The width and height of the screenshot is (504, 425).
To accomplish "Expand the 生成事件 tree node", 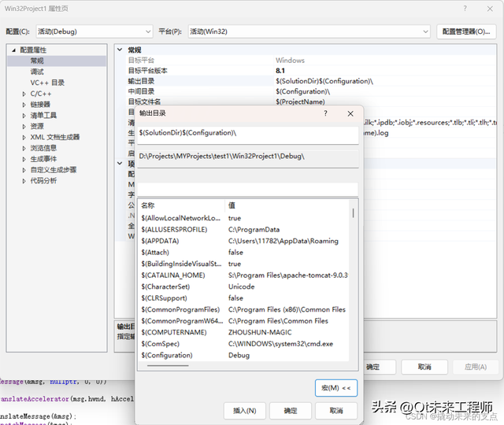I will 24,159.
